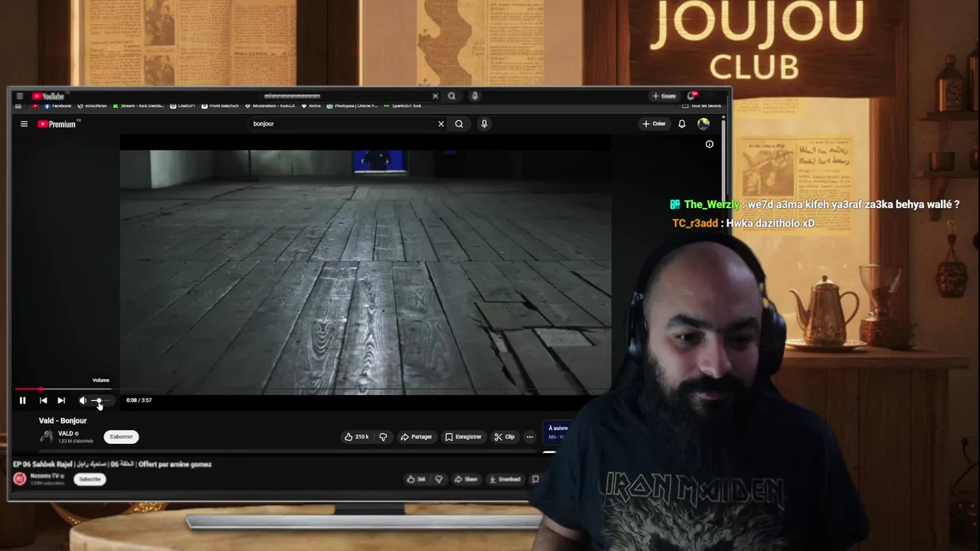Open the notifications bell
Image resolution: width=980 pixels, height=551 pixels.
click(681, 124)
